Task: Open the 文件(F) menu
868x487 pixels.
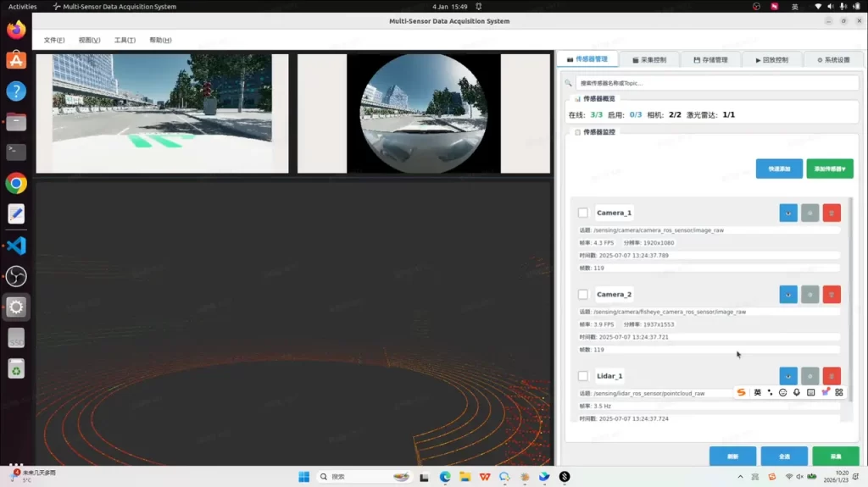Action: click(x=54, y=40)
